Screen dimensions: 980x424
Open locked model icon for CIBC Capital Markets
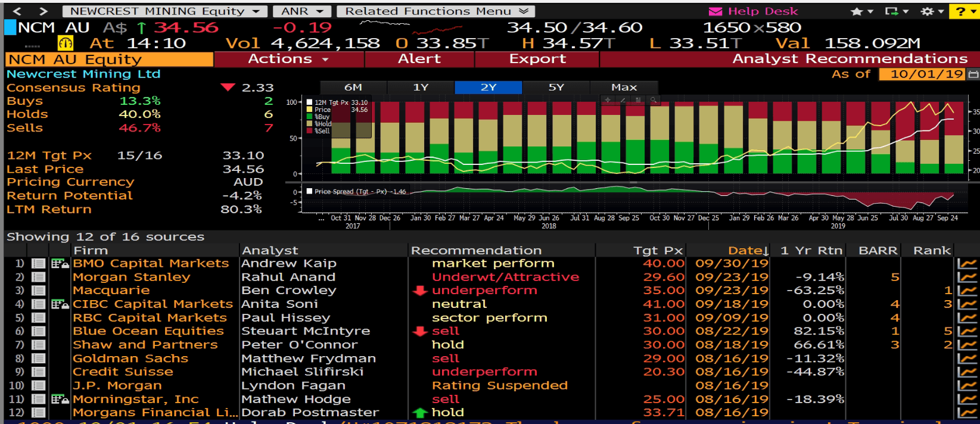(x=60, y=304)
